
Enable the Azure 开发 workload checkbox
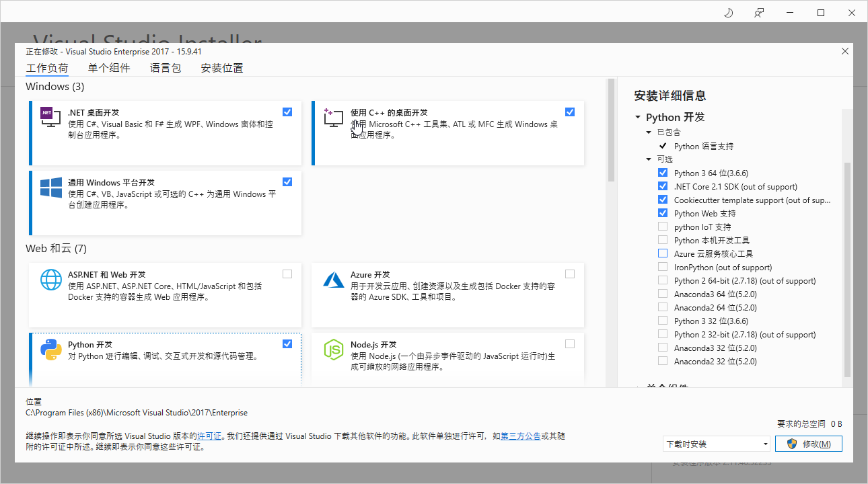[570, 274]
